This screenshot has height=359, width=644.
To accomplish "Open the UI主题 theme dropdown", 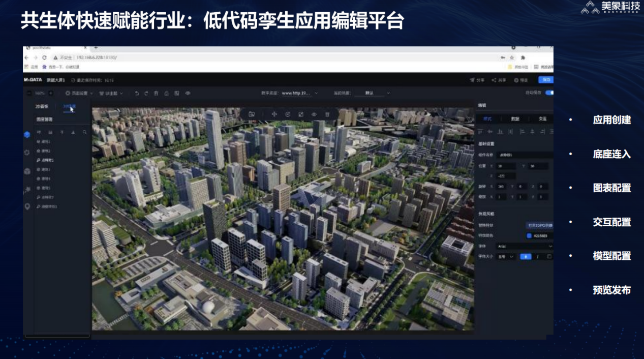I will click(111, 94).
